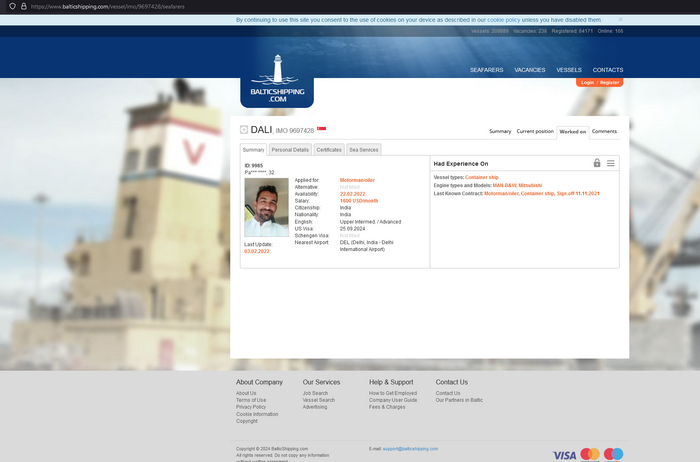
Task: Select the Worked on tab
Action: point(573,132)
